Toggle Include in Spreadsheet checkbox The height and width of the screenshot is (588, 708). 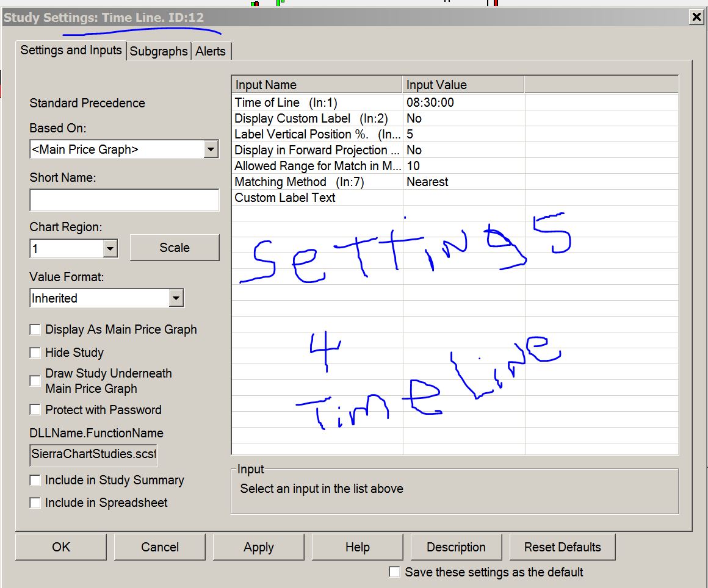(x=35, y=503)
